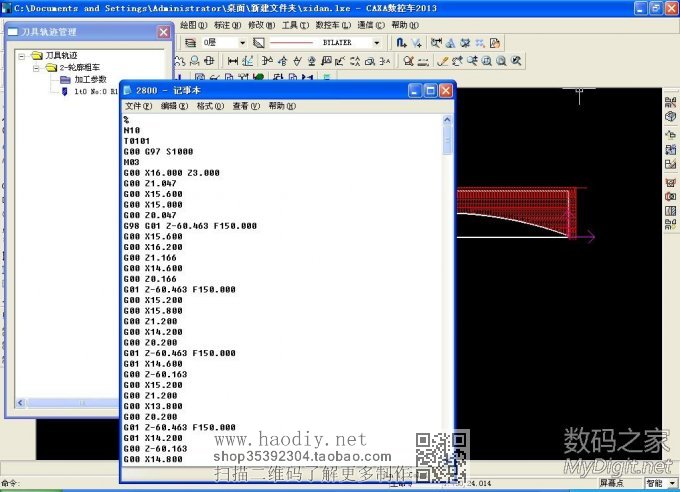The image size is (680, 492).
Task: Select the 1t0 tool path item icon
Action: pos(66,91)
